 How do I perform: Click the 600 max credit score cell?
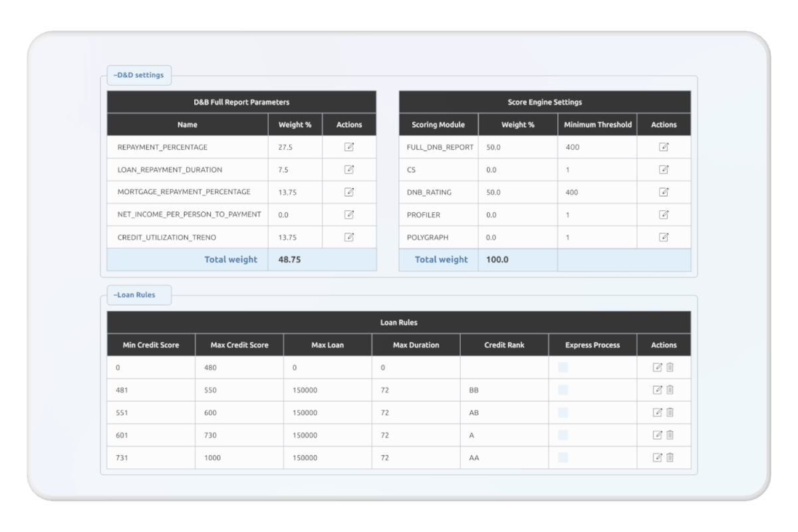pyautogui.click(x=239, y=412)
